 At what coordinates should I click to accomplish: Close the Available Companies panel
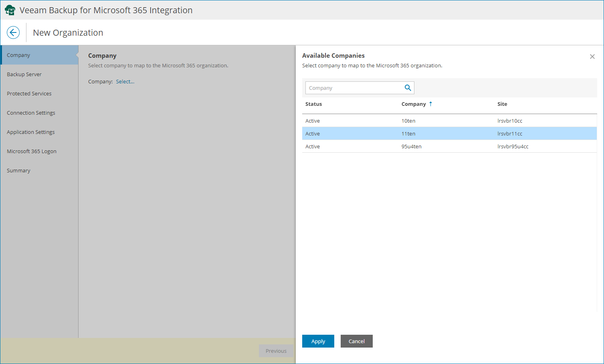592,57
